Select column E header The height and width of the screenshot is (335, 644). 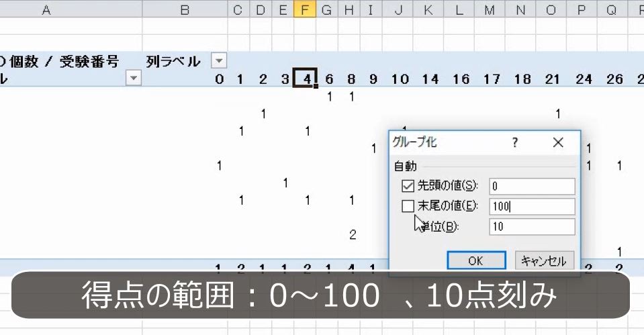pos(283,9)
